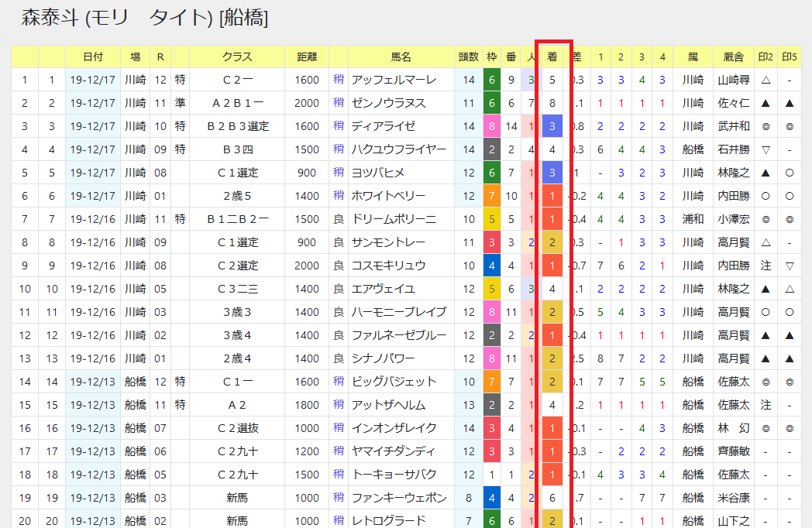Click the 属 column header

(x=693, y=57)
